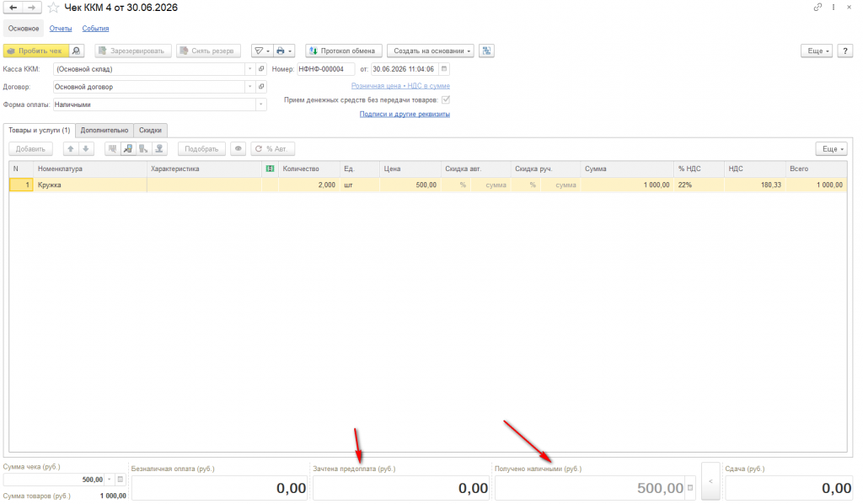The width and height of the screenshot is (863, 504).
Task: Open the filter-shaped icon dropdown
Action: tap(262, 51)
